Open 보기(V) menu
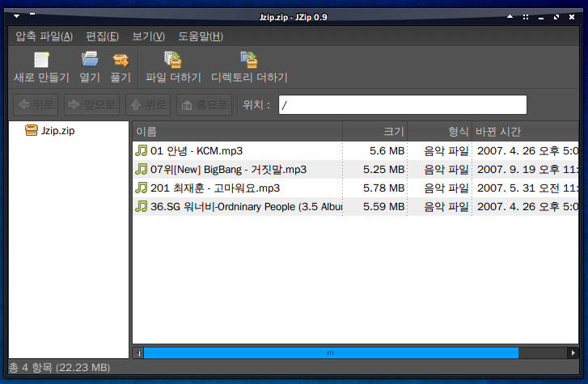The image size is (588, 384). (x=149, y=36)
